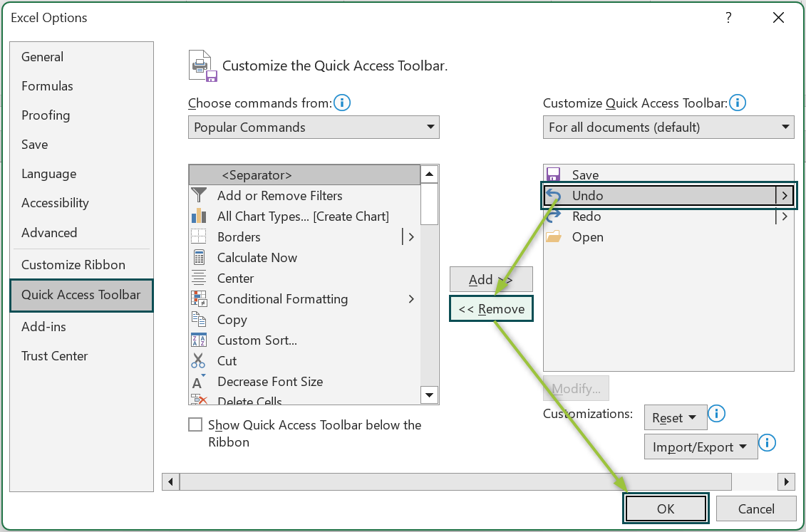Open the Save options category
Image resolution: width=806 pixels, height=532 pixels.
[x=82, y=145]
